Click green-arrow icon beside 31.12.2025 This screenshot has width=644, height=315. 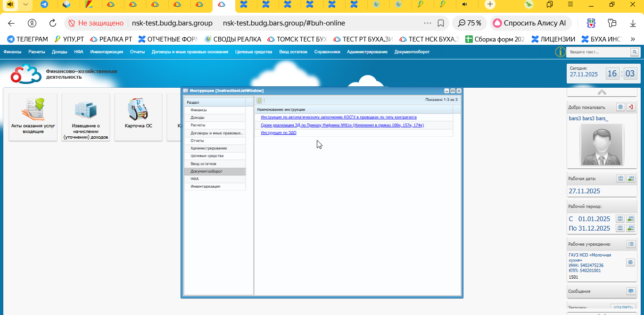coord(631,228)
